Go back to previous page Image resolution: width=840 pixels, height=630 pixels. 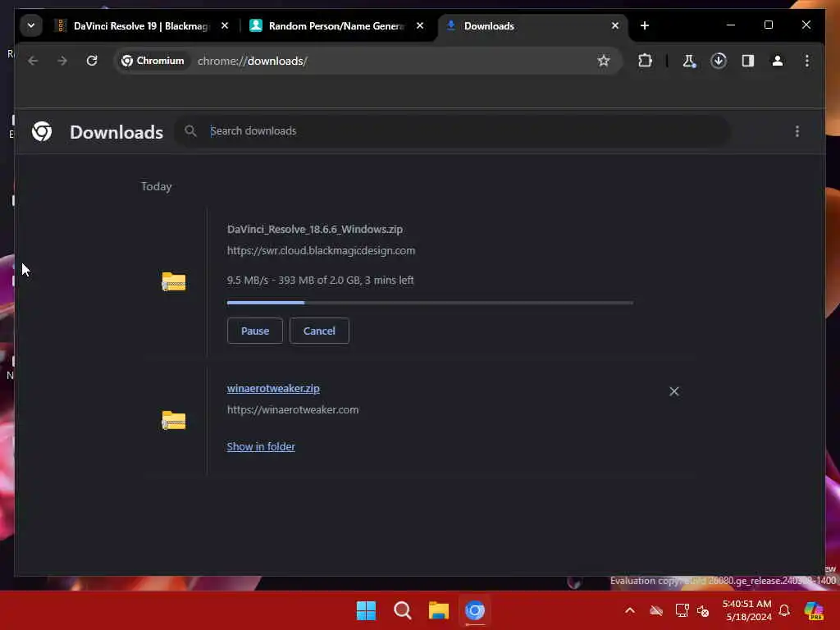[33, 61]
